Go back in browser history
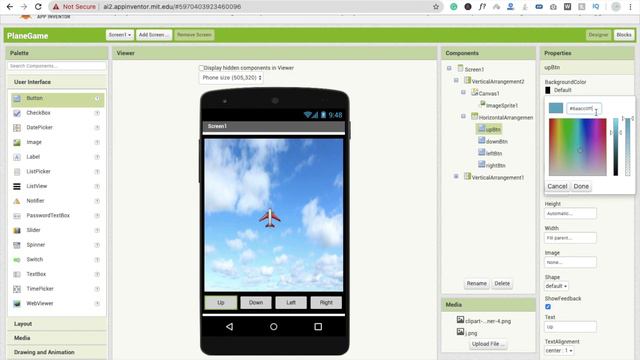Image resolution: width=640 pixels, height=360 pixels. click(10, 7)
